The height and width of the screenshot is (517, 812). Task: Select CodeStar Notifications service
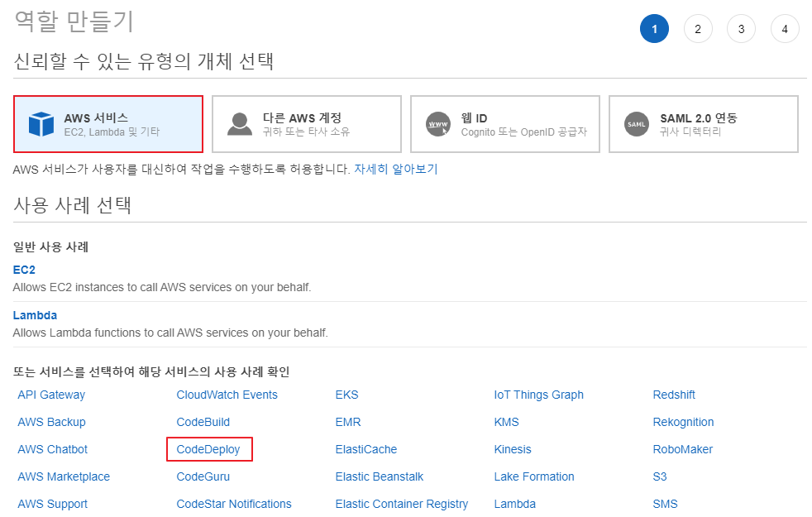[x=233, y=504]
